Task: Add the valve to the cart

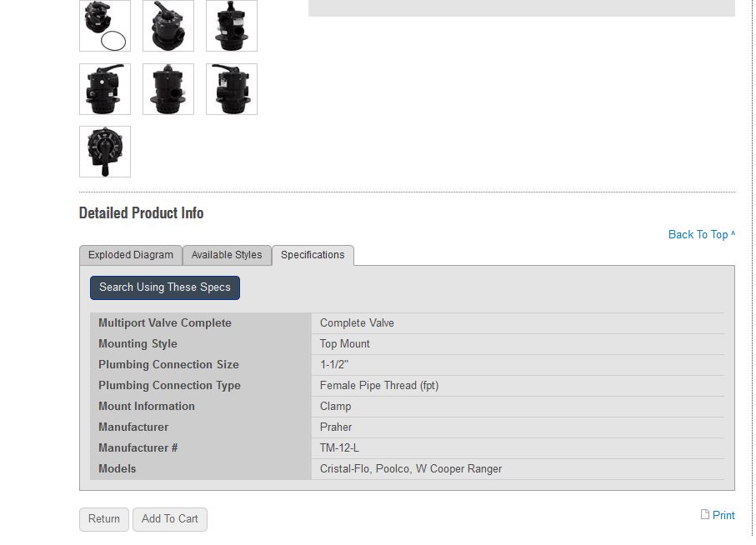Action: (x=169, y=518)
